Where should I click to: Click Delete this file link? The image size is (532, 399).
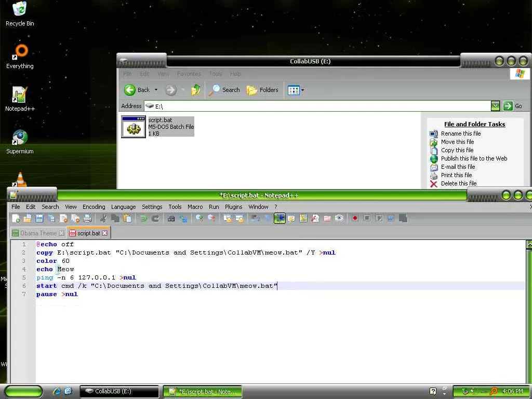(459, 183)
